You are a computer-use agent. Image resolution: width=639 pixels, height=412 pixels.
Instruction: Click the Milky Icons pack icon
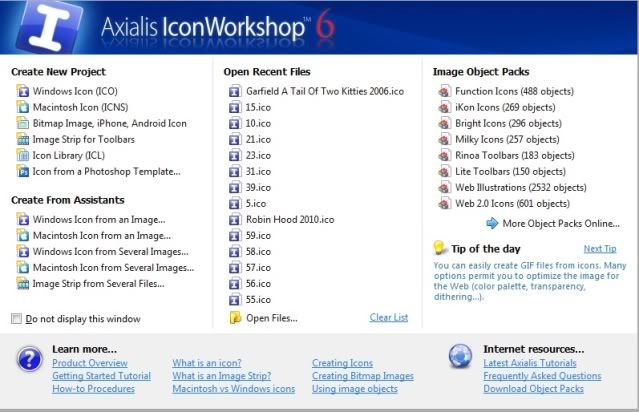click(444, 139)
